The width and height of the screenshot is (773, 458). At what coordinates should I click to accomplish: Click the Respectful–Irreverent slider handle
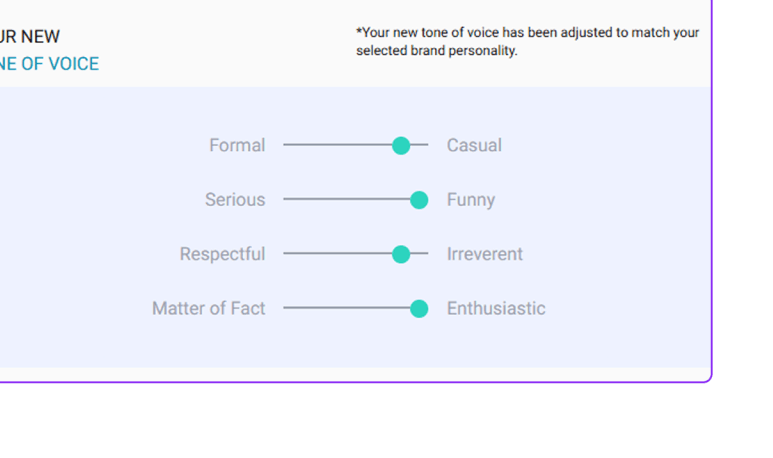tap(401, 255)
